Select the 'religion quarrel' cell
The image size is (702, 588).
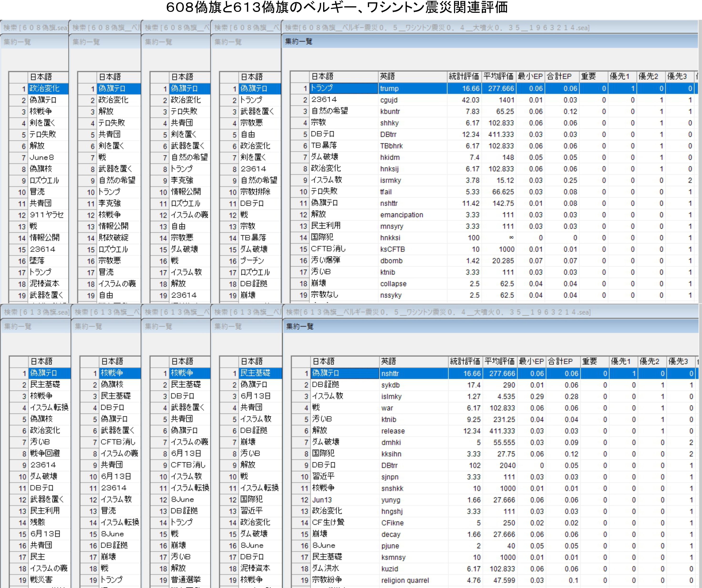click(414, 580)
